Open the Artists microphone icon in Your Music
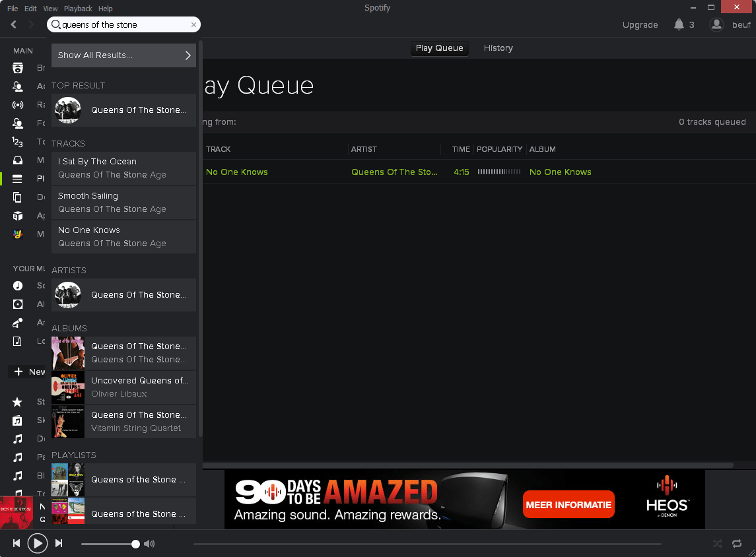756x557 pixels. tap(18, 323)
